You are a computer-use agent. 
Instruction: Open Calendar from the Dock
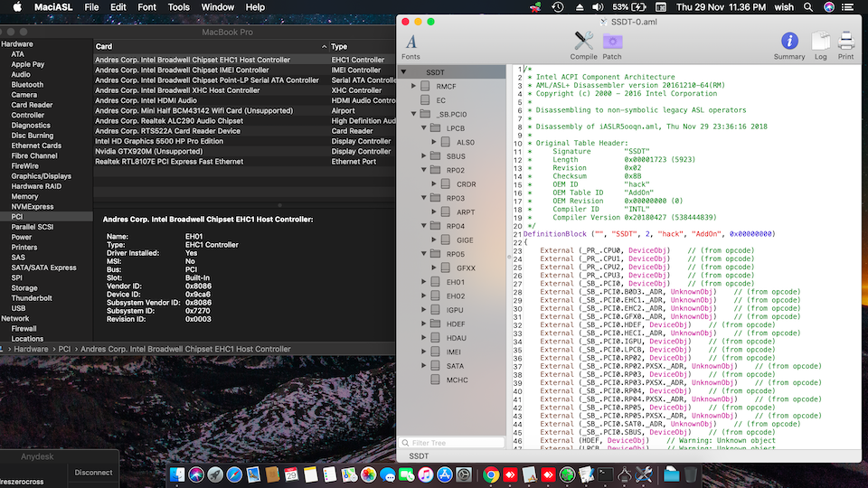(x=291, y=474)
